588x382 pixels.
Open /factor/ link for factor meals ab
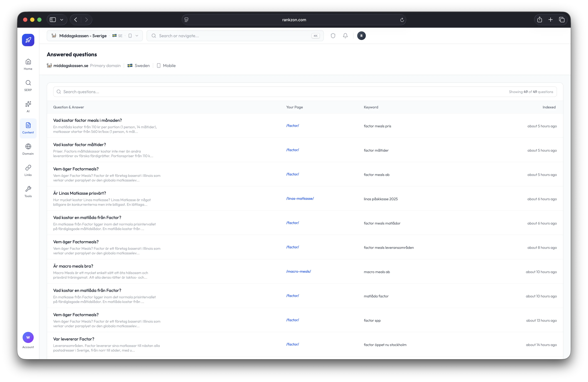click(292, 174)
